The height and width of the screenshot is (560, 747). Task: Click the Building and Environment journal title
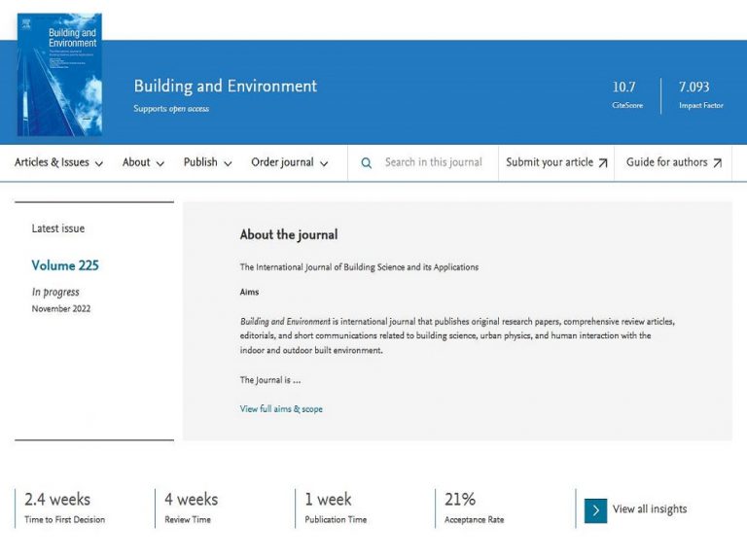pos(226,87)
